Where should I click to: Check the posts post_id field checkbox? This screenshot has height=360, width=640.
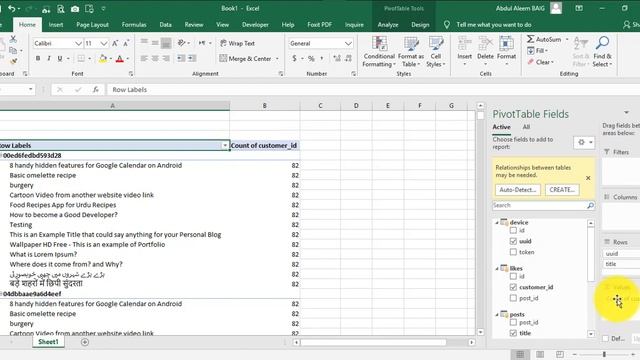513,322
